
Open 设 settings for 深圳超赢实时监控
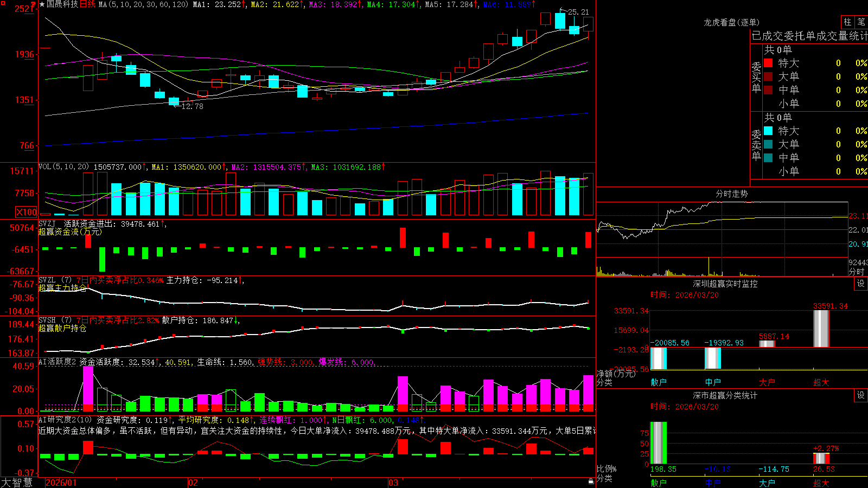coord(861,284)
